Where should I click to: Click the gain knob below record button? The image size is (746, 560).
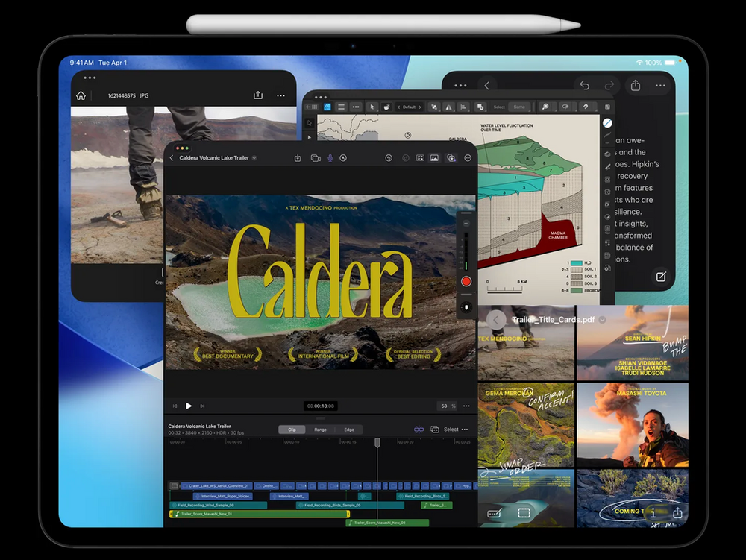tap(466, 307)
